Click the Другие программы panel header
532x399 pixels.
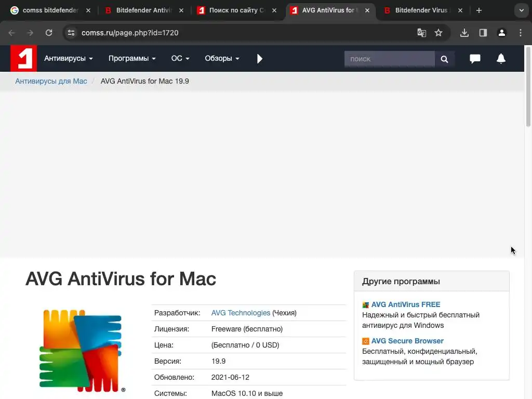(x=432, y=281)
